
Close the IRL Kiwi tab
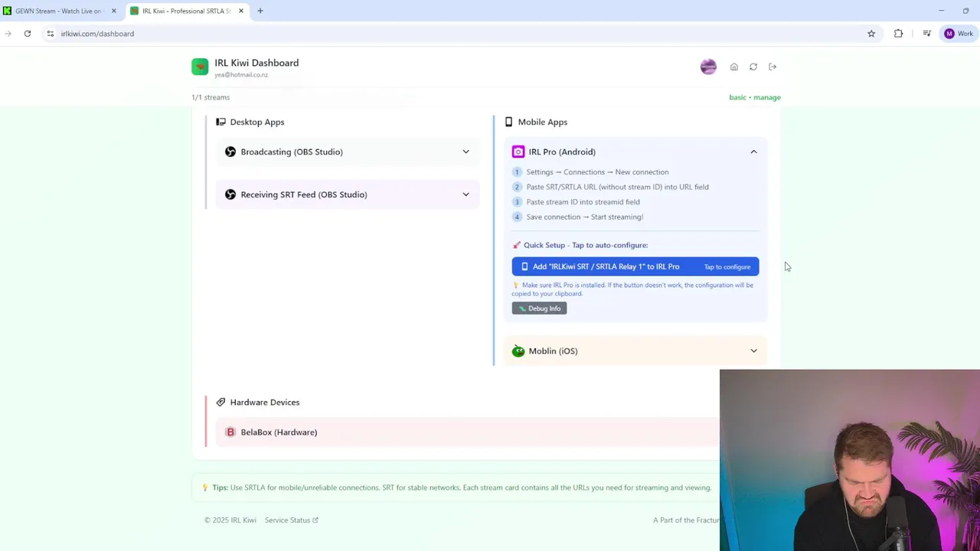[240, 11]
